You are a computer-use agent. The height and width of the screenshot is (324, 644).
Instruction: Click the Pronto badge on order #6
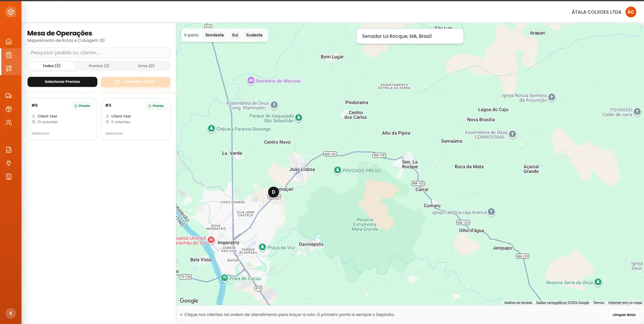tap(82, 106)
